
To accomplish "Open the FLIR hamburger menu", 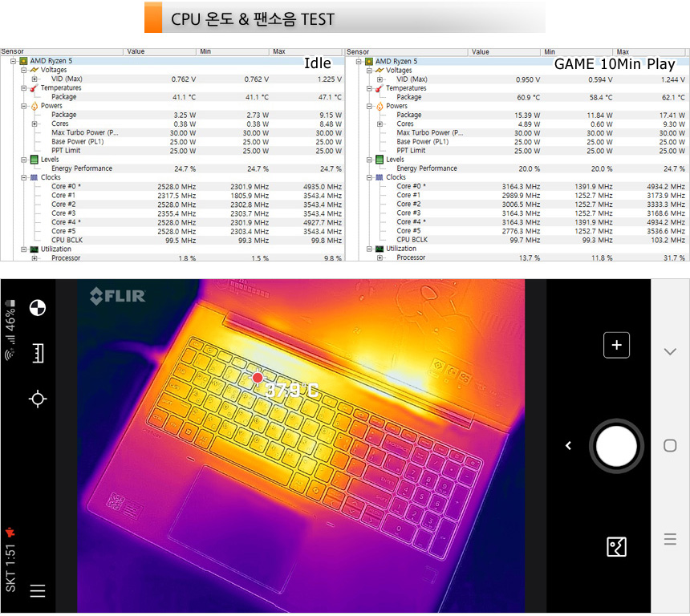I will 37,591.
